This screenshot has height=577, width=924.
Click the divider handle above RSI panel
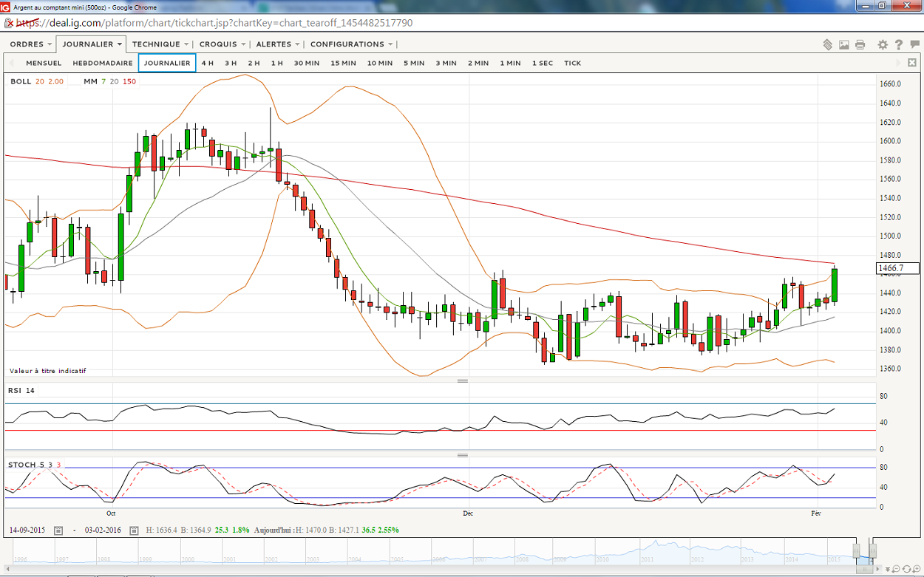pos(463,381)
